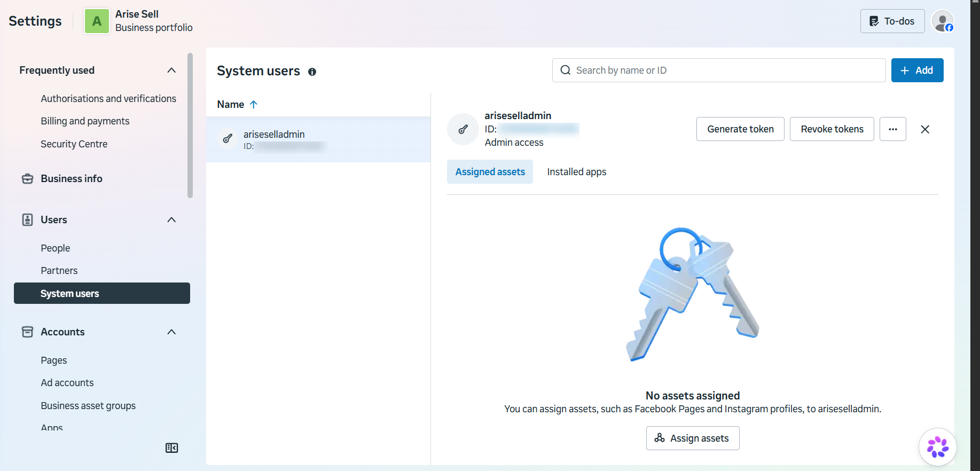Image resolution: width=980 pixels, height=471 pixels.
Task: Switch to the Assigned assets tab
Action: pyautogui.click(x=490, y=172)
